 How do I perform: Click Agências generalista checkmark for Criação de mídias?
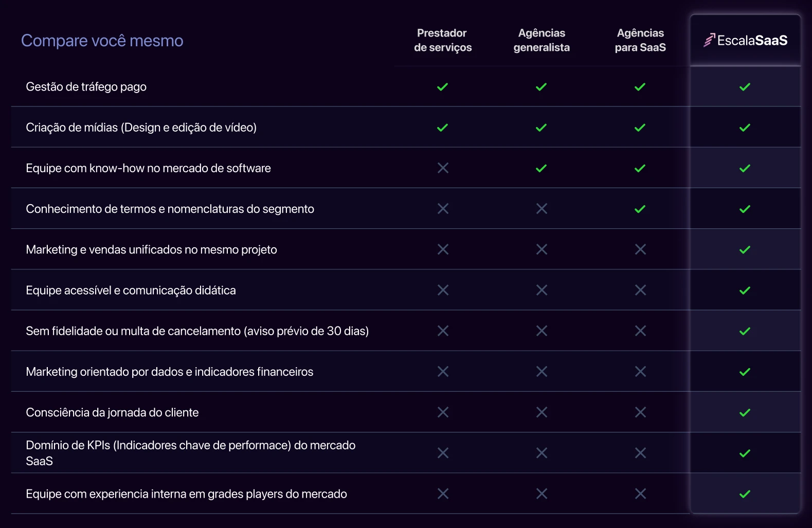[x=541, y=128]
